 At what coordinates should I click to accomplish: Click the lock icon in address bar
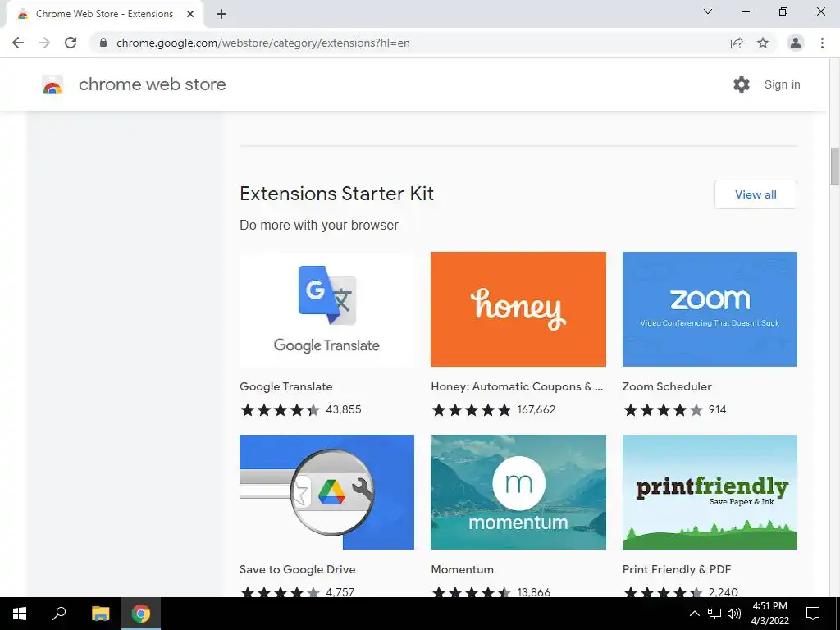coord(103,43)
